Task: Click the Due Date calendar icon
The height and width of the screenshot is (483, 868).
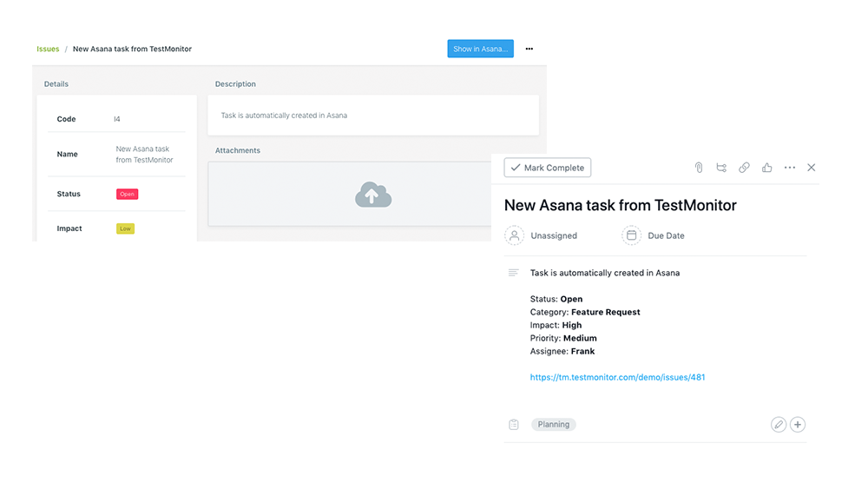Action: [631, 235]
